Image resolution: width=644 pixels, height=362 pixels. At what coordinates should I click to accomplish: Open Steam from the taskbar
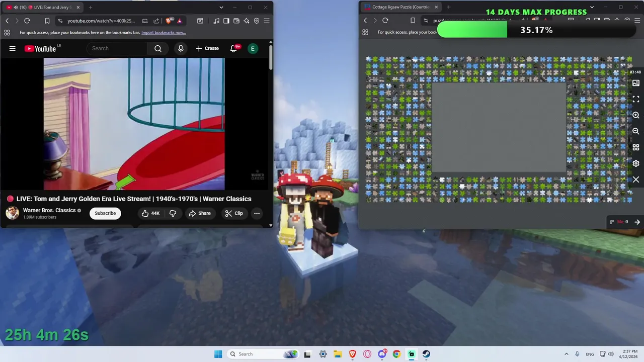click(x=426, y=354)
